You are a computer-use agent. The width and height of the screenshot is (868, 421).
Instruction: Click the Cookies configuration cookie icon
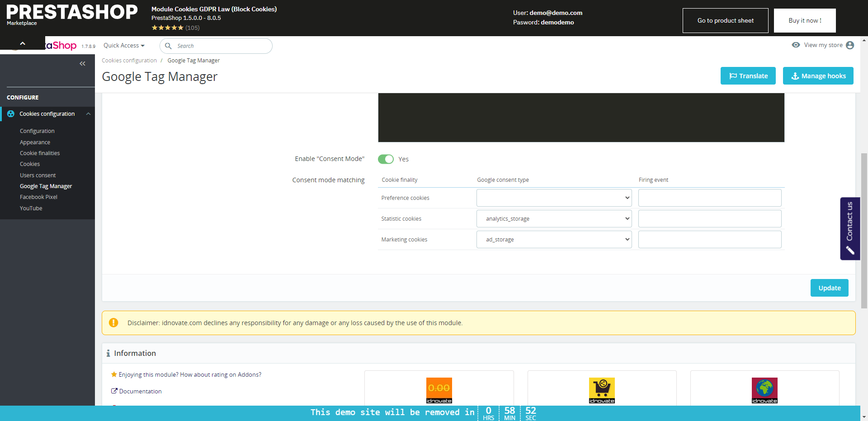11,114
